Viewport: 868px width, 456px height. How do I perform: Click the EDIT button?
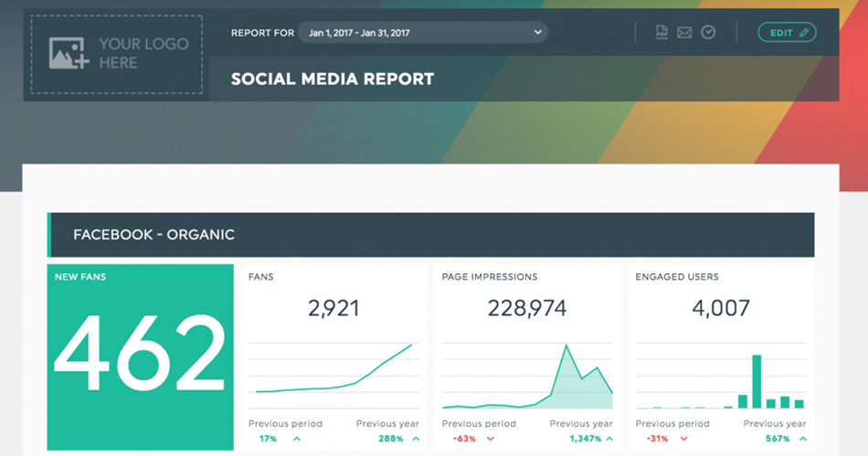tap(787, 33)
